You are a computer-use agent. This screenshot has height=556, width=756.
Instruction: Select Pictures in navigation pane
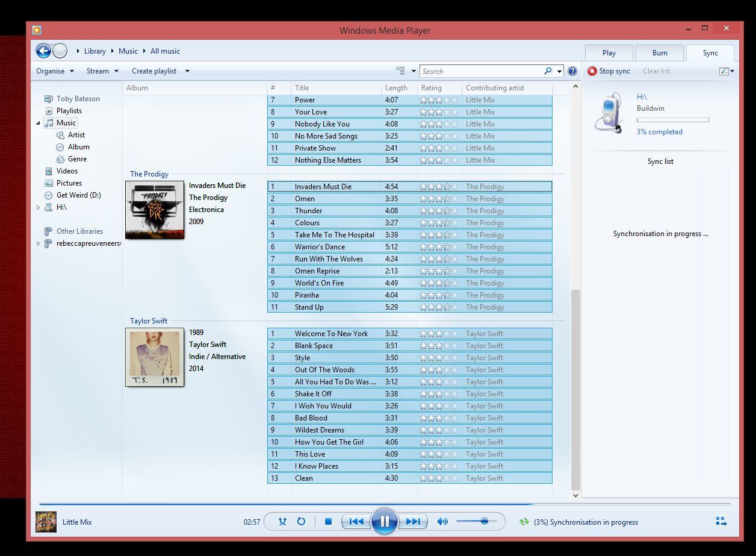point(69,183)
